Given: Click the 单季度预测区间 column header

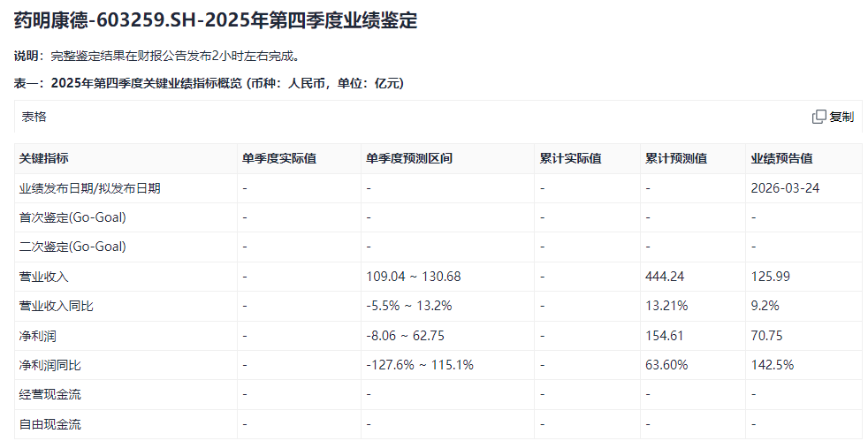Looking at the screenshot, I should (409, 158).
